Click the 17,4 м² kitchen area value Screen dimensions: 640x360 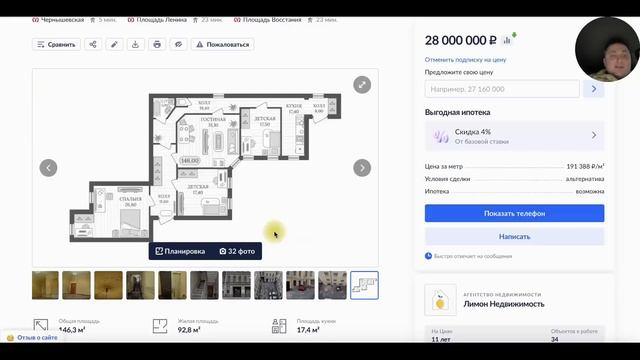click(x=308, y=330)
